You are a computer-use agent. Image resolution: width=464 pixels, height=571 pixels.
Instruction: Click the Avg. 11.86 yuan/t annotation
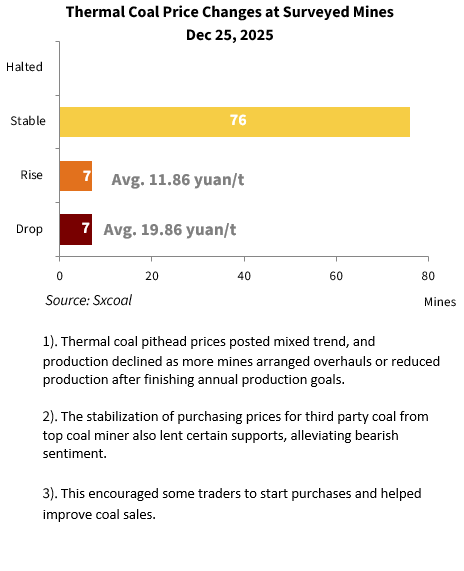pos(178,180)
